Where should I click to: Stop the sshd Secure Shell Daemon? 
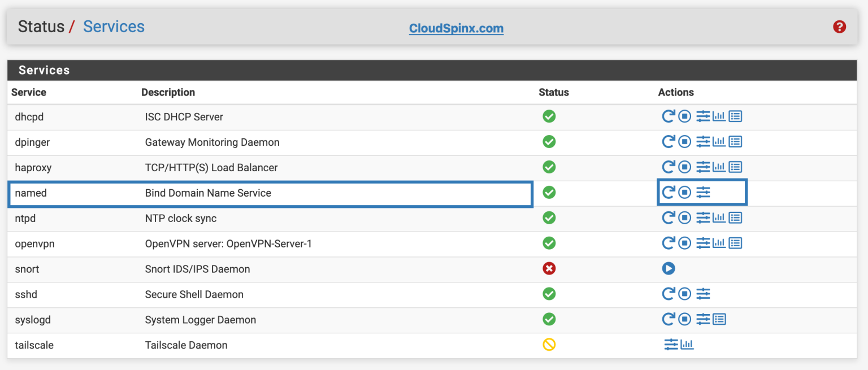(x=684, y=294)
